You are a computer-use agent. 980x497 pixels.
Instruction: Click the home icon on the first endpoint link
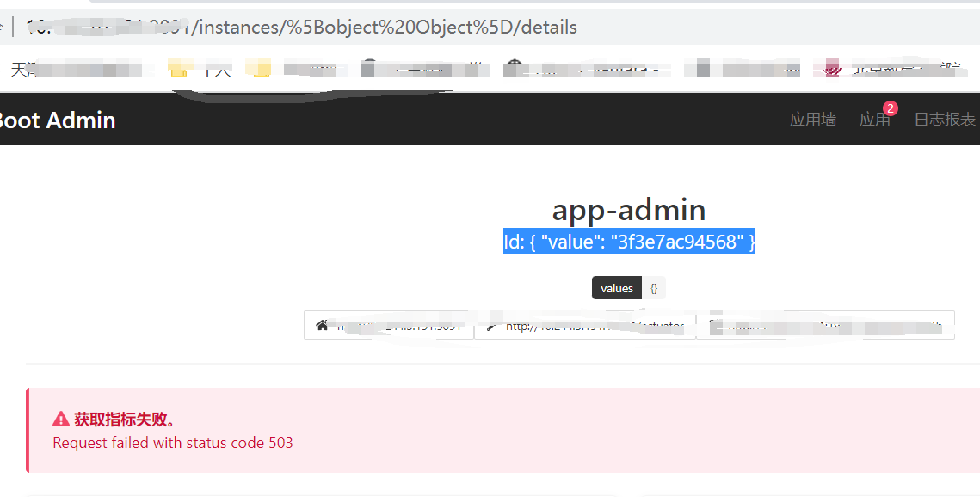coord(322,325)
